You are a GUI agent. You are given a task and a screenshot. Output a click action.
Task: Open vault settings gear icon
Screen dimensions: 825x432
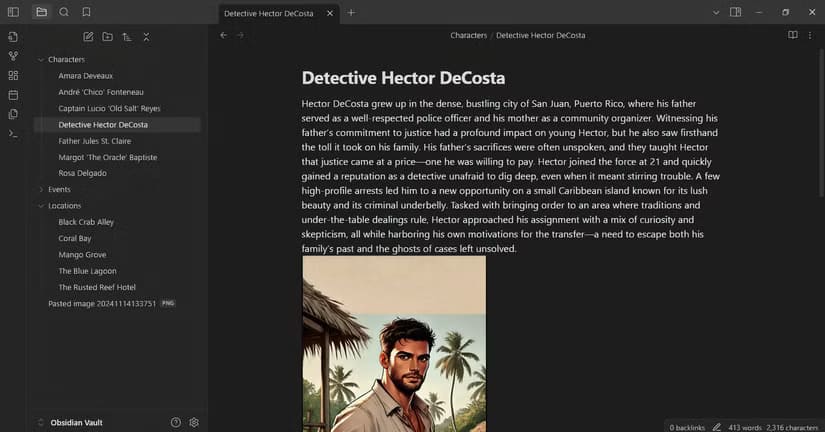coord(194,422)
